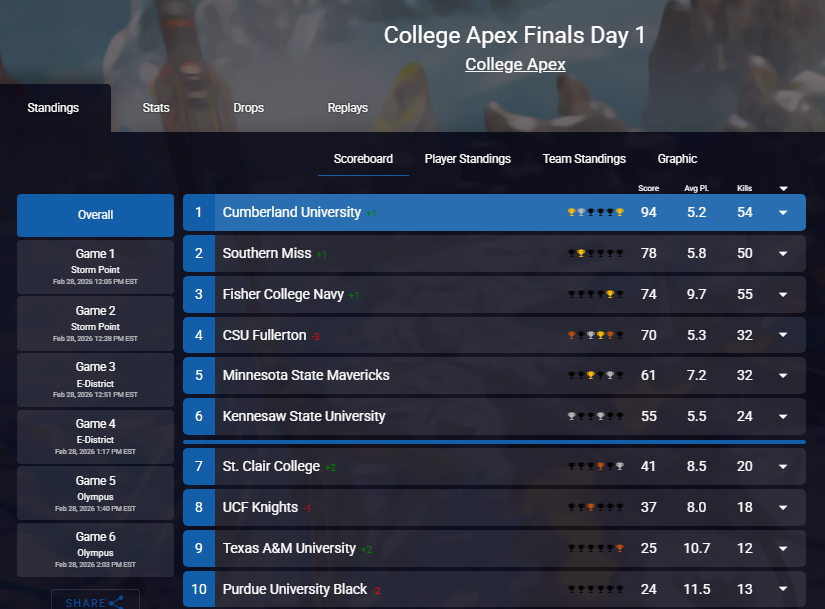Screen dimensions: 825x609
Task: Expand Kennesaw State University row
Action: click(x=783, y=416)
